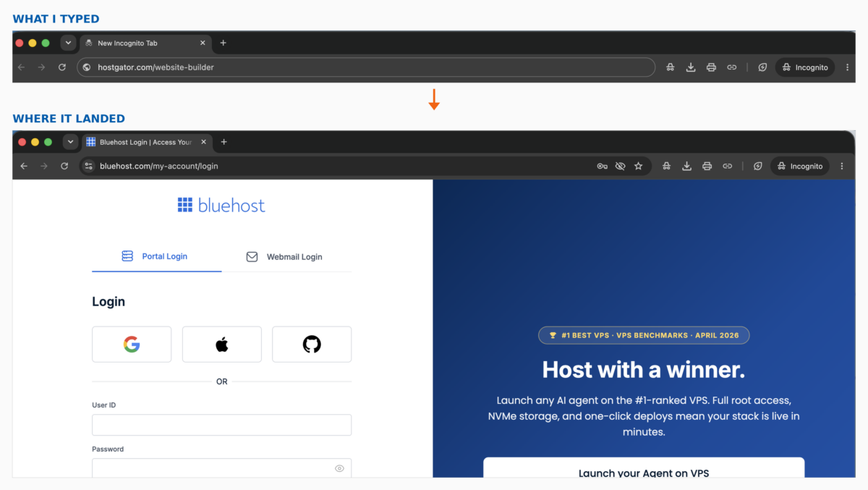This screenshot has height=490, width=868.
Task: Click spy-hat extension icon left of download, bluehost window
Action: [x=666, y=166]
